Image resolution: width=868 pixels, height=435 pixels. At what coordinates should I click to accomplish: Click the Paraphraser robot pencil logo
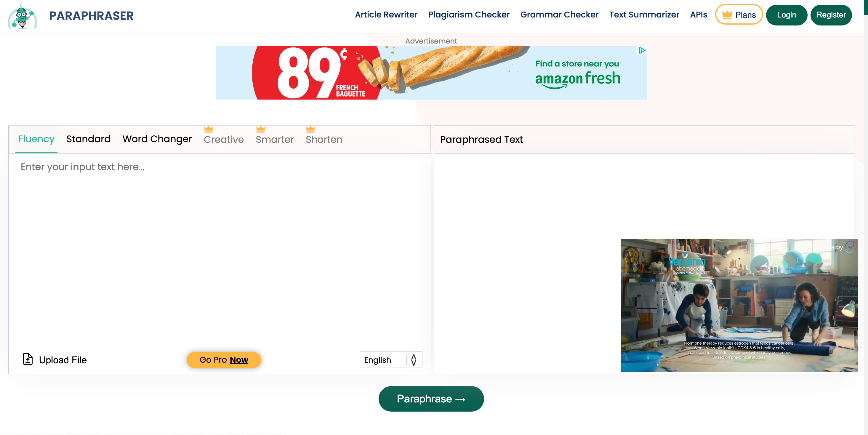click(x=22, y=15)
